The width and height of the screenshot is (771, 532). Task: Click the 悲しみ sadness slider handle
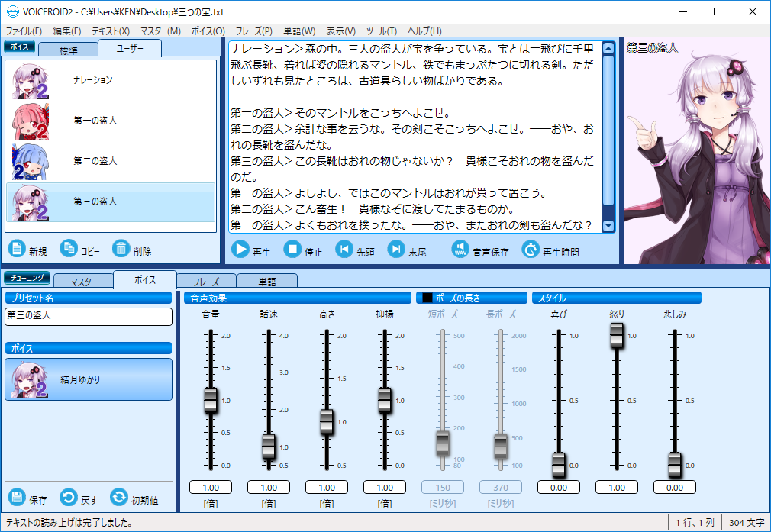click(675, 465)
